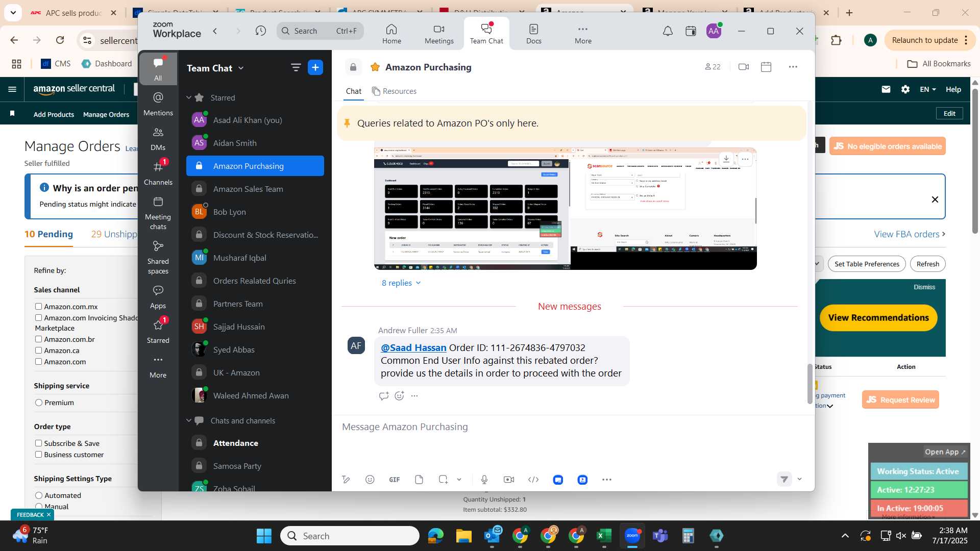
Task: Attach a file to the message
Action: (x=419, y=480)
